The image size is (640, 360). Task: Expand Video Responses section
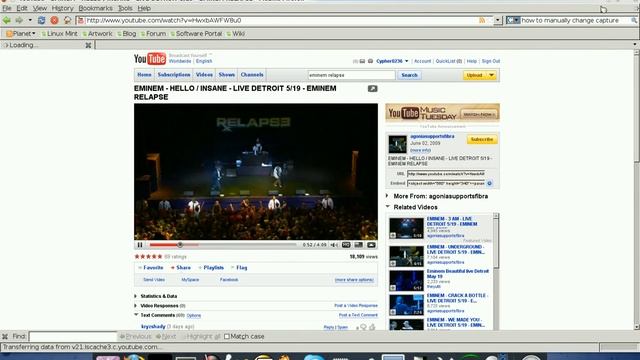(x=136, y=305)
